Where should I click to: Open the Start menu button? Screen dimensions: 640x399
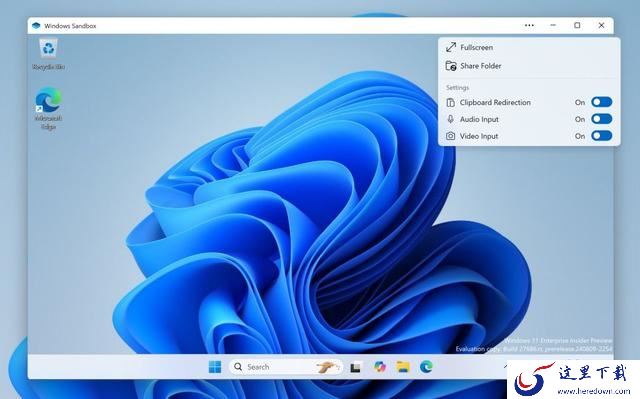tap(215, 367)
